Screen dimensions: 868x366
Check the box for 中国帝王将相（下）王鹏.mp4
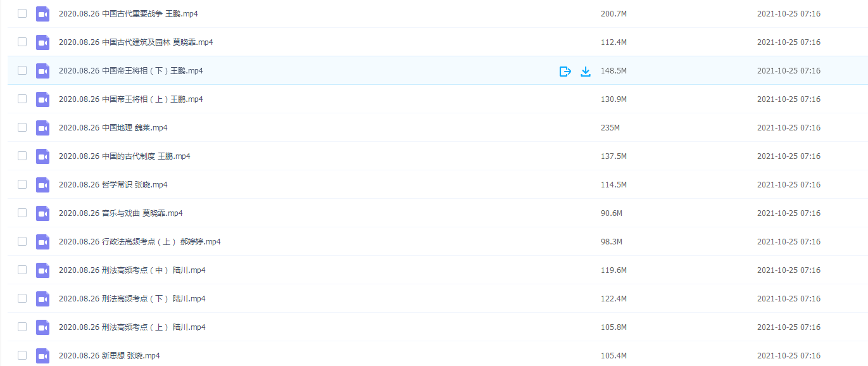click(22, 70)
